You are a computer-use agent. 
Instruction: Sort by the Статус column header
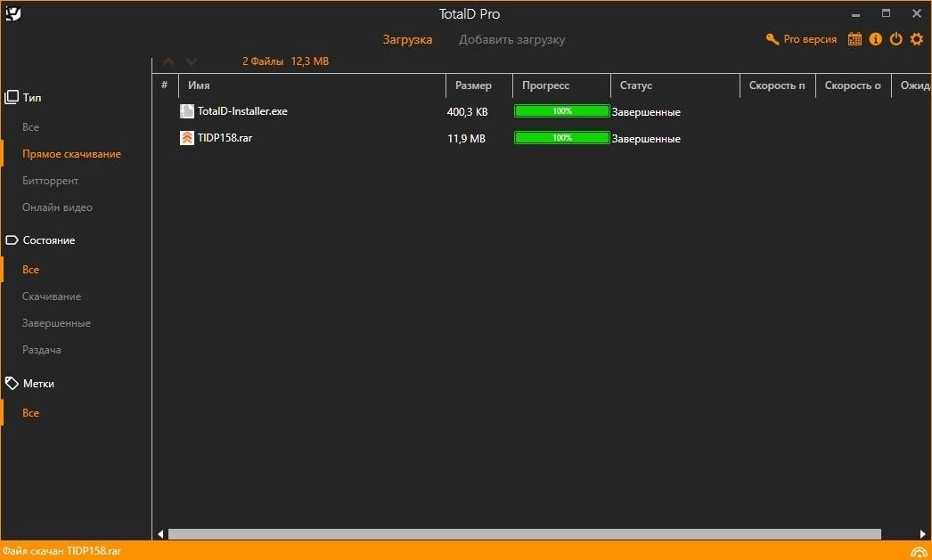click(635, 85)
